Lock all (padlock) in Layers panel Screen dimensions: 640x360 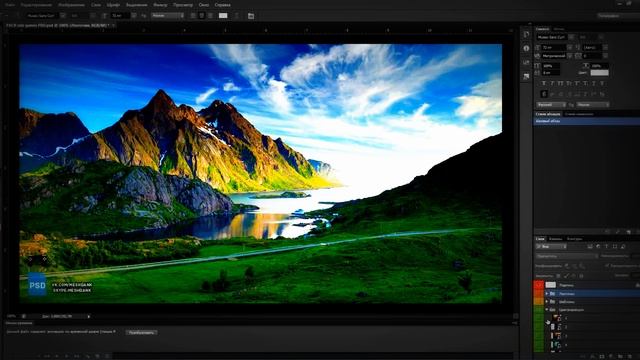click(581, 276)
